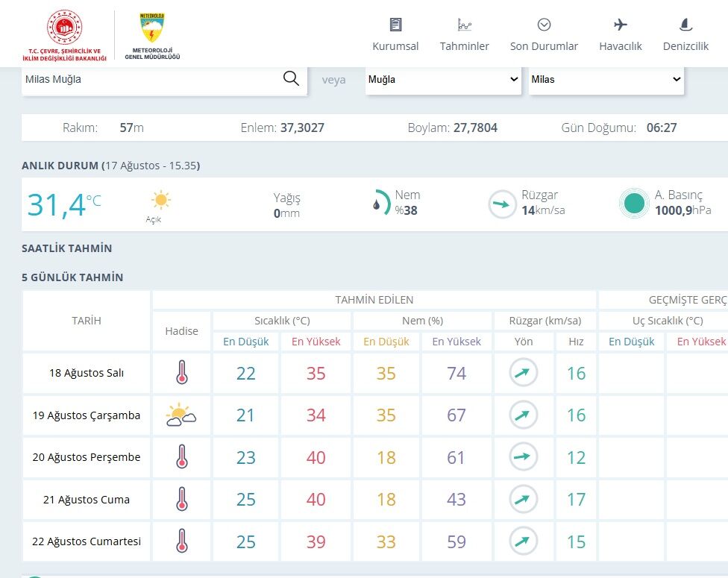Image resolution: width=728 pixels, height=578 pixels.
Task: Click the Tahminler chart icon
Action: (x=464, y=25)
